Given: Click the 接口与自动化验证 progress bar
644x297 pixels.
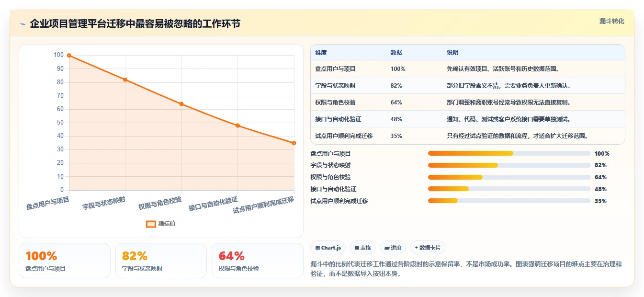Looking at the screenshot, I should pos(509,189).
